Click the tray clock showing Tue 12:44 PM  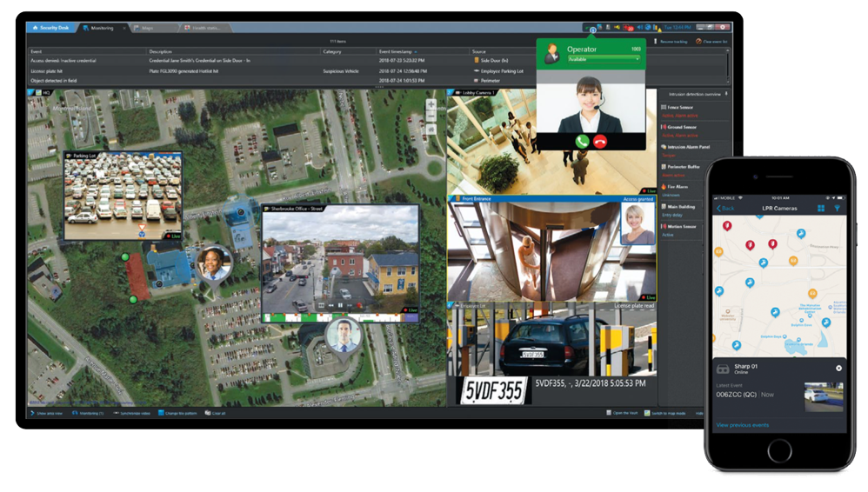pyautogui.click(x=677, y=27)
